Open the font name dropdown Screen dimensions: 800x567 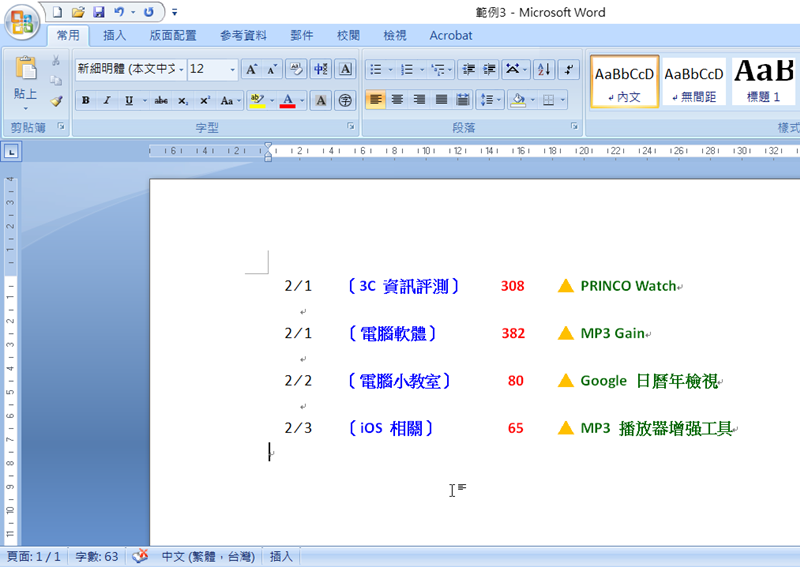click(x=180, y=69)
